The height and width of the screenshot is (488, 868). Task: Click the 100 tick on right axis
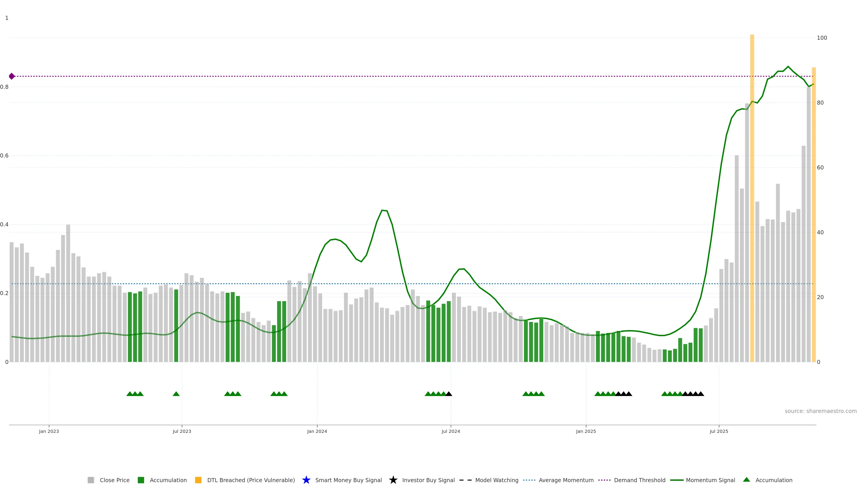pos(822,38)
